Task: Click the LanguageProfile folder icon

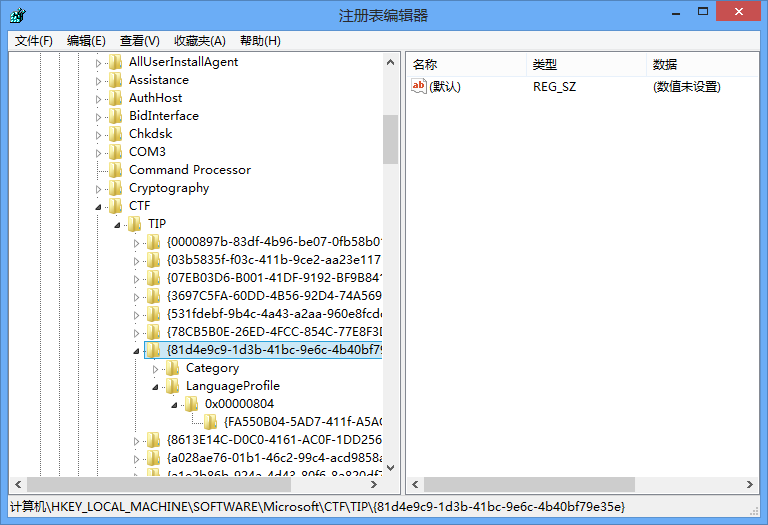Action: (x=173, y=386)
